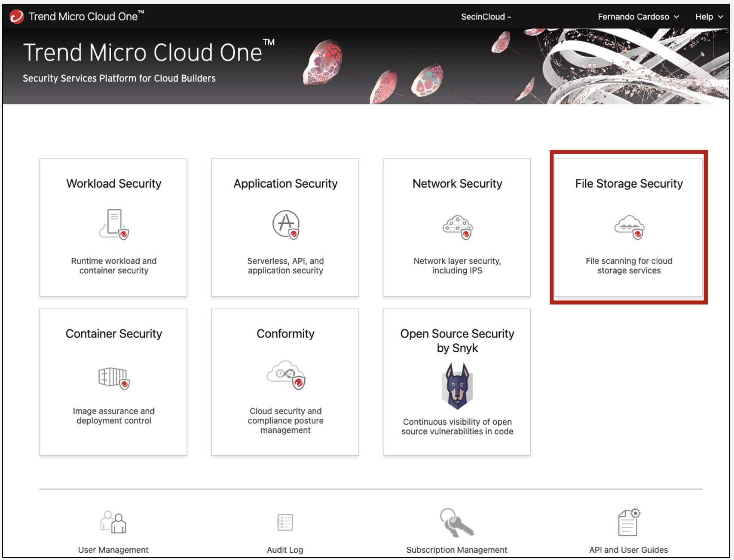The image size is (734, 560).
Task: Open the Subscription Management keys icon
Action: (x=456, y=522)
